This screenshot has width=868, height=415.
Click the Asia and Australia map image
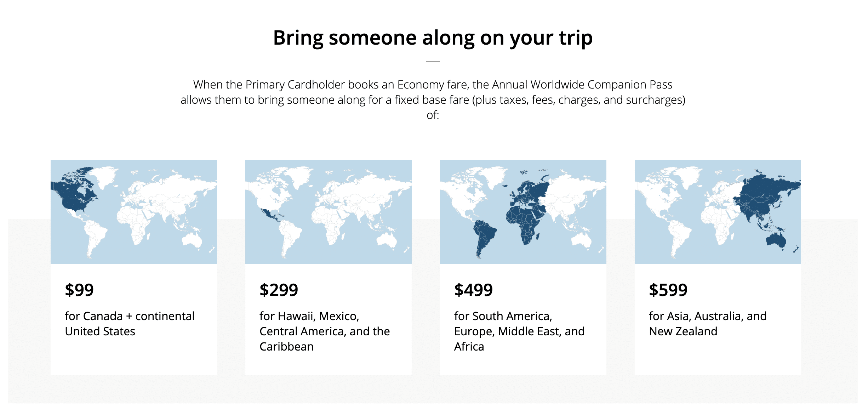(x=718, y=211)
